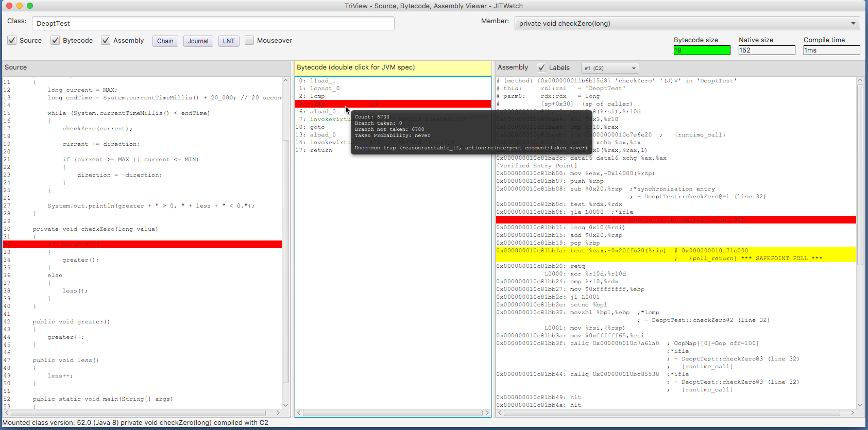Click the Source panel scroll up arrow
The width and height of the screenshot is (868, 430).
click(285, 80)
